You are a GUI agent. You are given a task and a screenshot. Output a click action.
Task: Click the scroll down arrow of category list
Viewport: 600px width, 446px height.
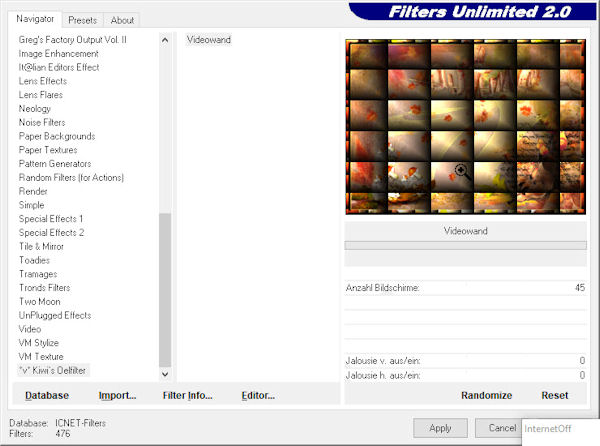(x=165, y=374)
